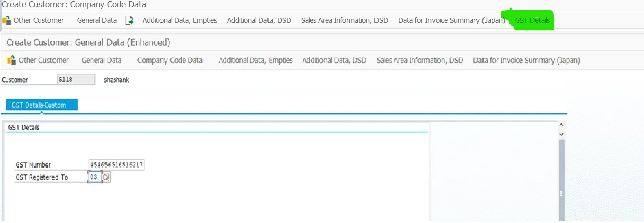Click the Customer label

pos(15,80)
